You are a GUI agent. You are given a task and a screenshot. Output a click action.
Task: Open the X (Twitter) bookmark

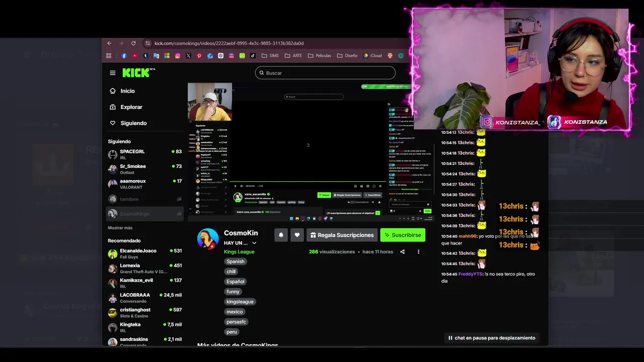click(188, 56)
